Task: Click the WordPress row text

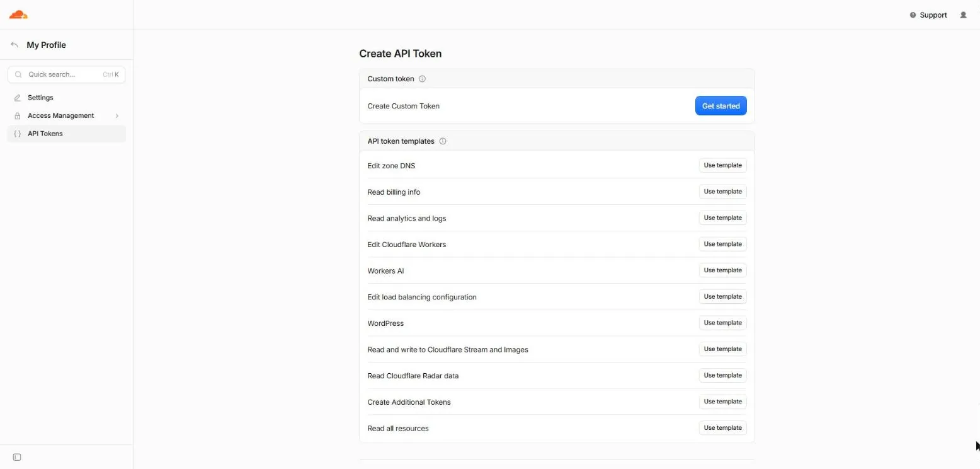Action: coord(385,323)
